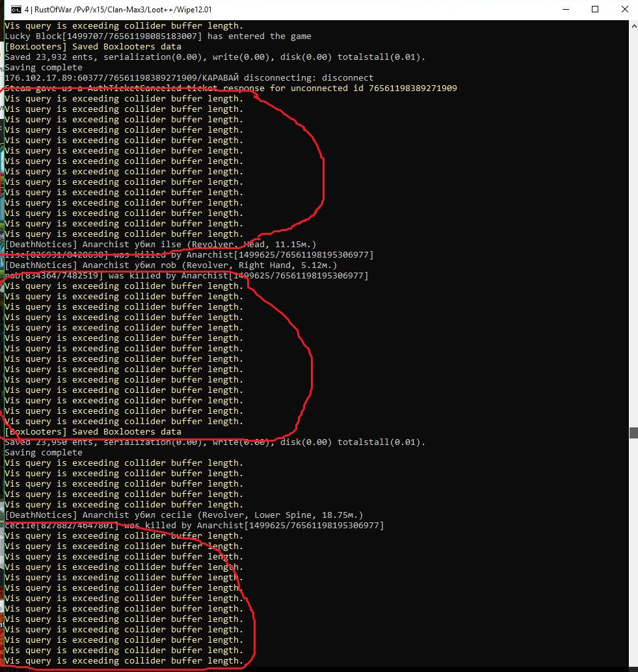Select the 'Saved 23,950 ents' log line
The height and width of the screenshot is (672, 638).
(x=215, y=442)
